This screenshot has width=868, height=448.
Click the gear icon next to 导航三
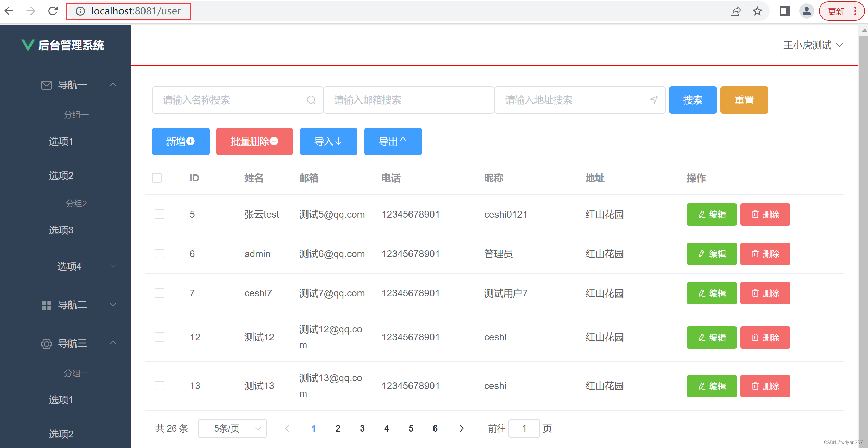(x=47, y=343)
